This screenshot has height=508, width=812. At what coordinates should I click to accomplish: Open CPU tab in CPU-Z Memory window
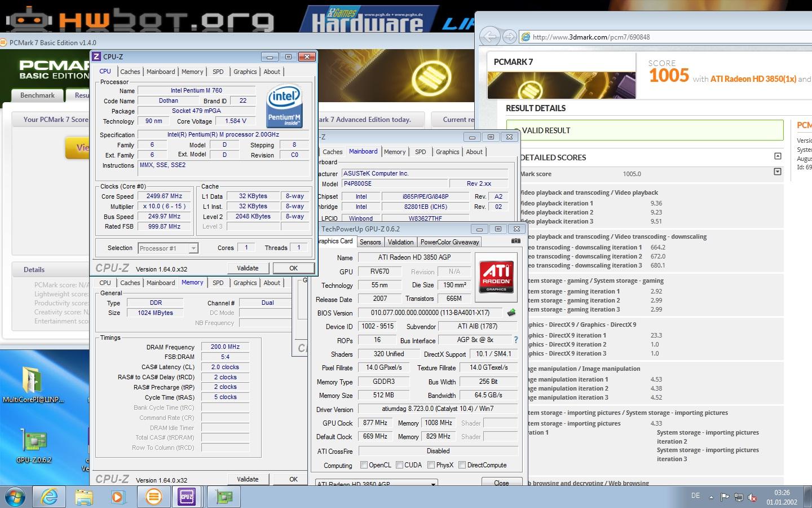point(105,283)
